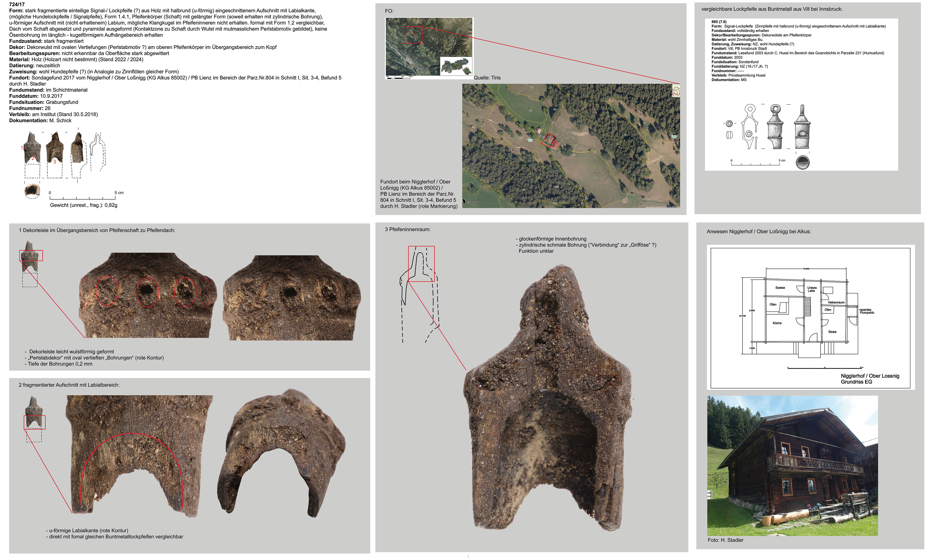
Task: Click the red number 3 on whistle photo
Action: [54, 162]
